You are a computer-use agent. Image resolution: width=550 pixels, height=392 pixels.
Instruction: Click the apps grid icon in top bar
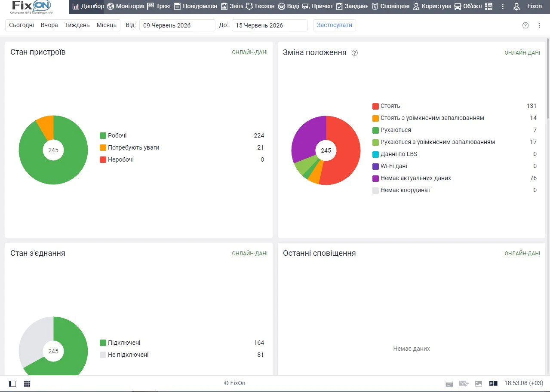(489, 6)
